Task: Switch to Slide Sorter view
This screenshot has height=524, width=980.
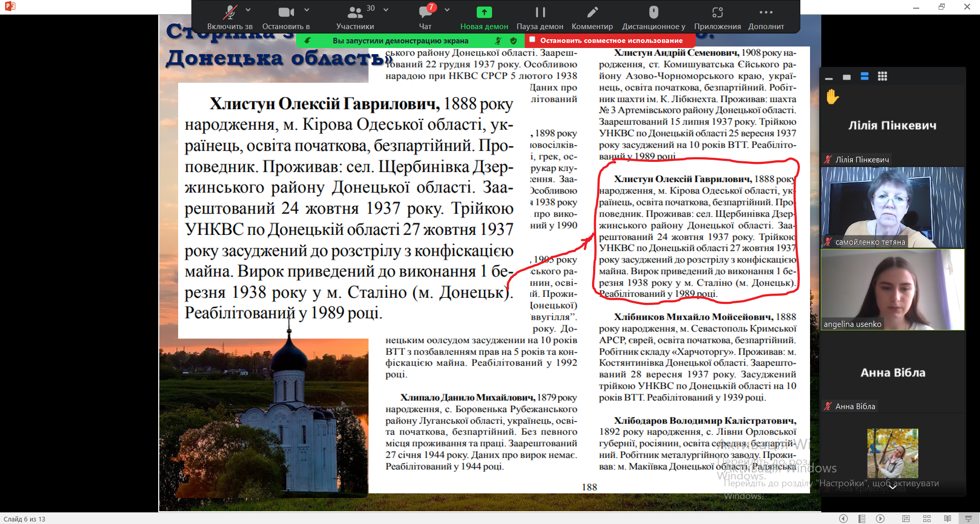Action: pos(927,518)
